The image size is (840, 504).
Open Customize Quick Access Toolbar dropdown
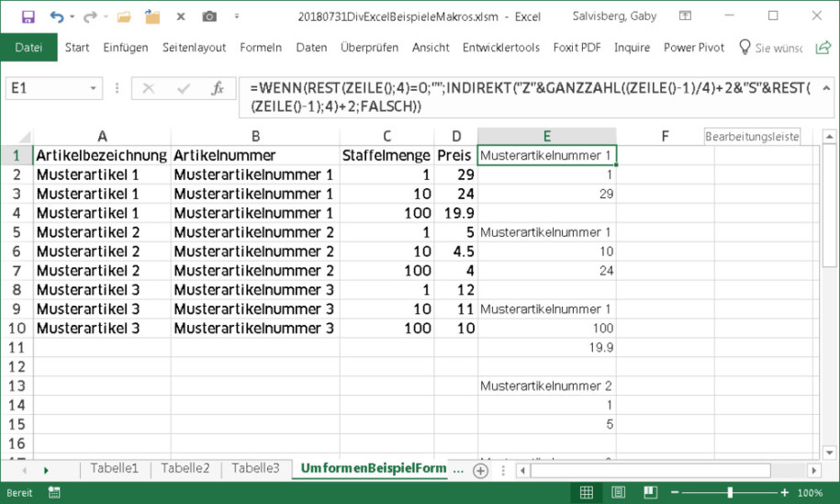[x=237, y=17]
